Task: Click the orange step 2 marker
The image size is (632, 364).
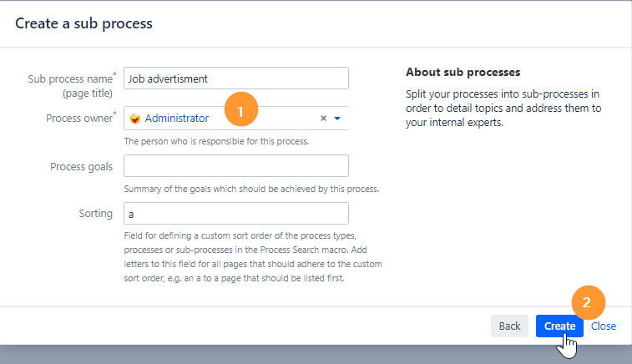Action: pyautogui.click(x=588, y=303)
